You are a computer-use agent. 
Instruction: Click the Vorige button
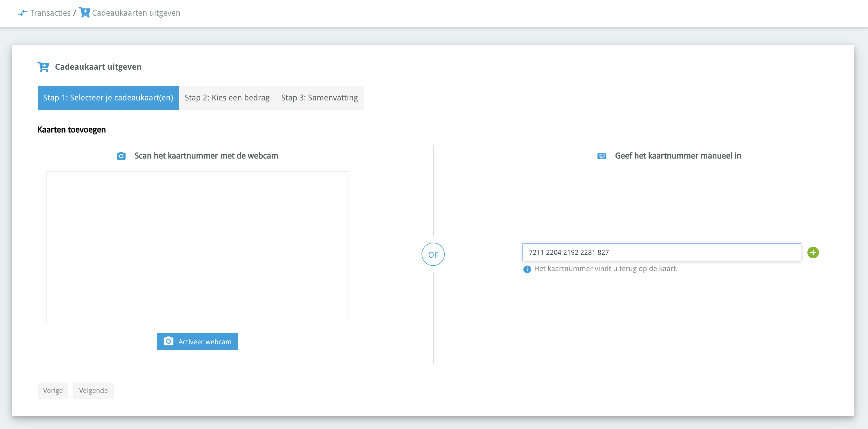(x=53, y=391)
